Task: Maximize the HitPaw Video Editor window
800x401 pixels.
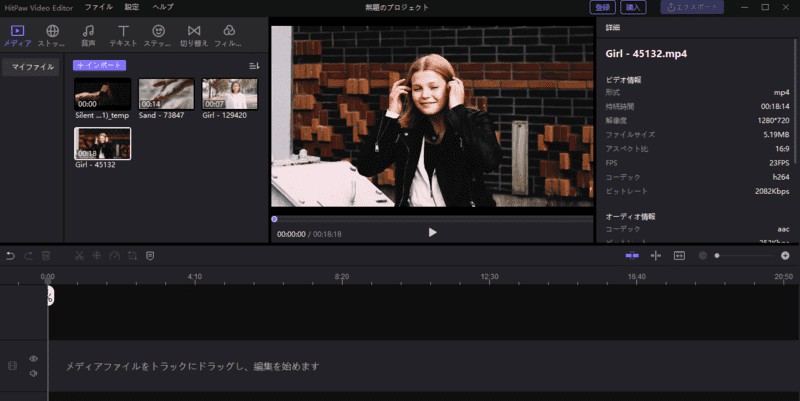Action: click(765, 7)
